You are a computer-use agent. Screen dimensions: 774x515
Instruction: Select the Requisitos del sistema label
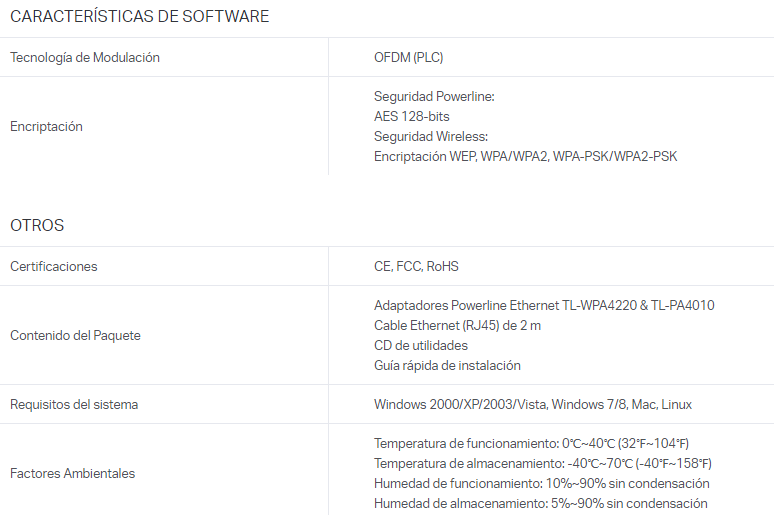tap(74, 404)
